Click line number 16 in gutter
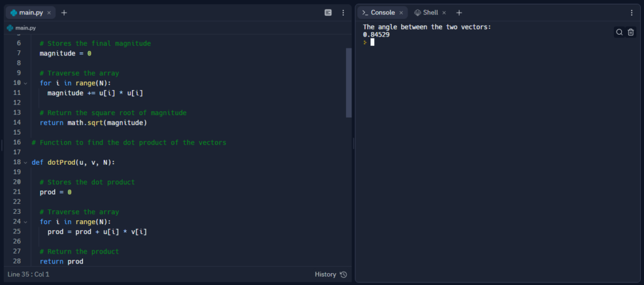The image size is (644, 285). (17, 142)
